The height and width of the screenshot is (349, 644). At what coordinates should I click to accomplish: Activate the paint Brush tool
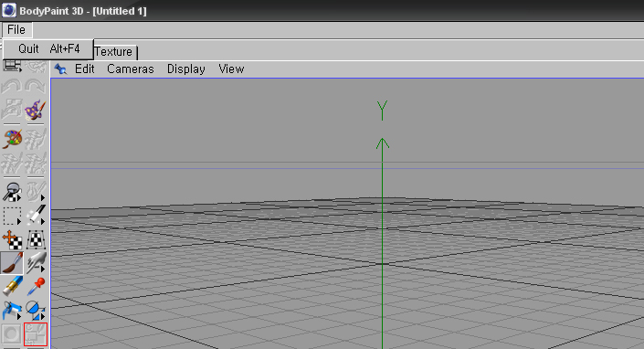[x=12, y=263]
